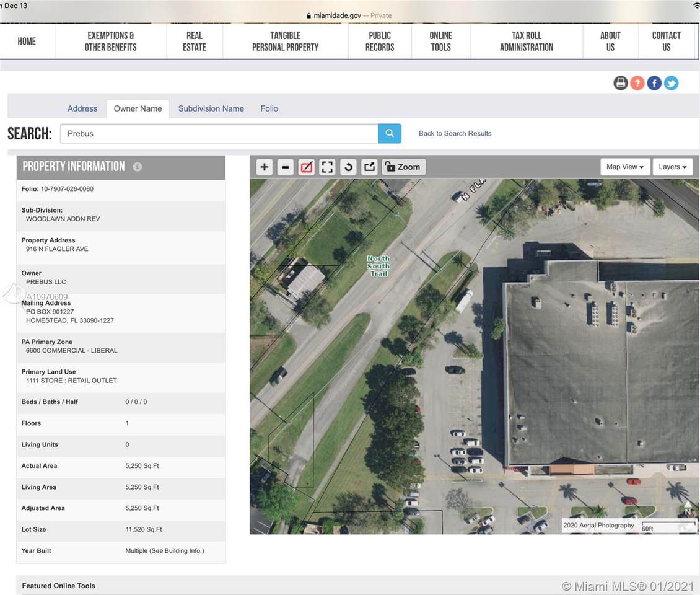Open the map export/share icon
The image size is (700, 595).
[x=369, y=167]
